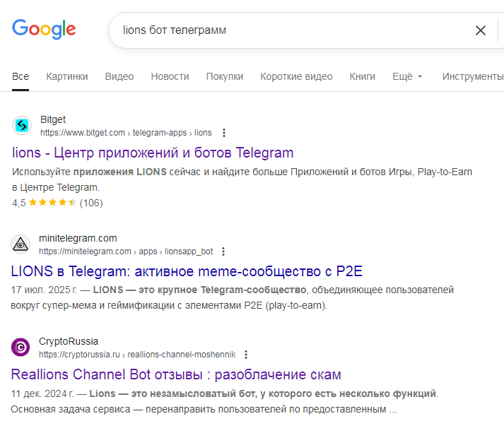Open the Покупки tab
Screen dimensions: 504x421
pyautogui.click(x=225, y=76)
